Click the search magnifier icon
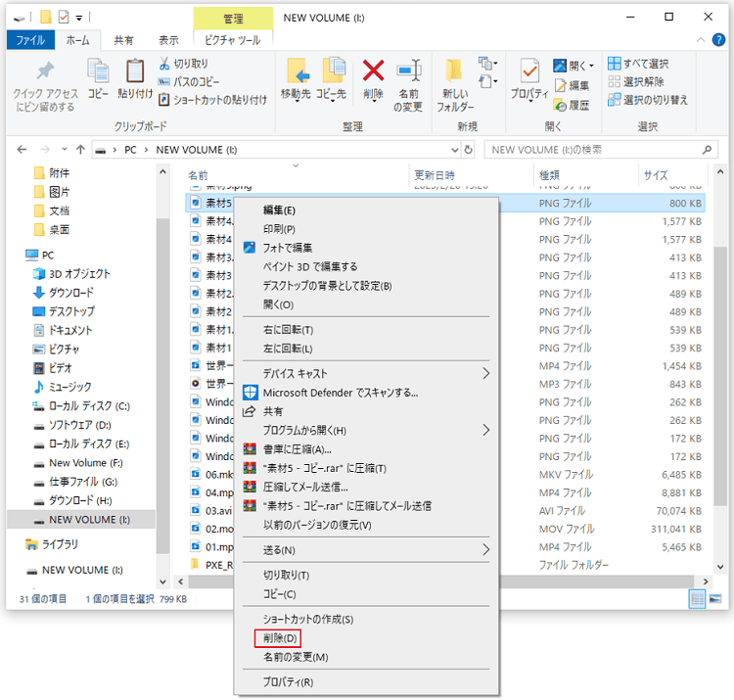 [707, 150]
